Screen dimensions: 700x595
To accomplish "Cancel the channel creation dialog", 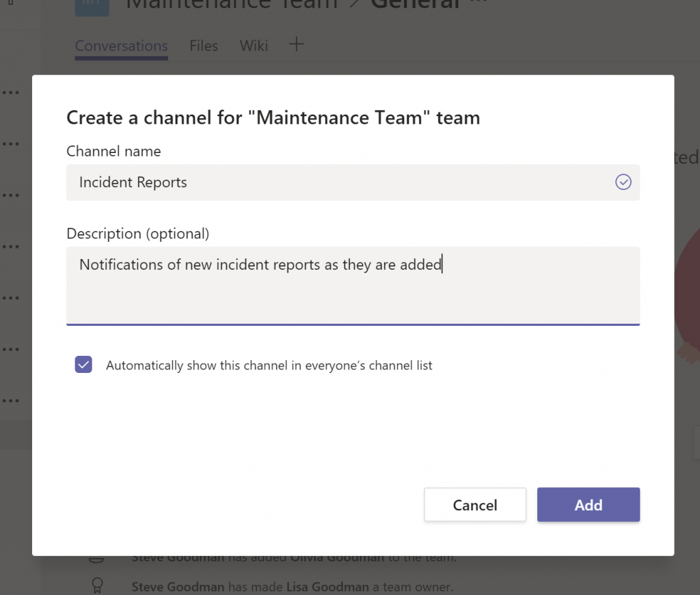I will pyautogui.click(x=475, y=504).
